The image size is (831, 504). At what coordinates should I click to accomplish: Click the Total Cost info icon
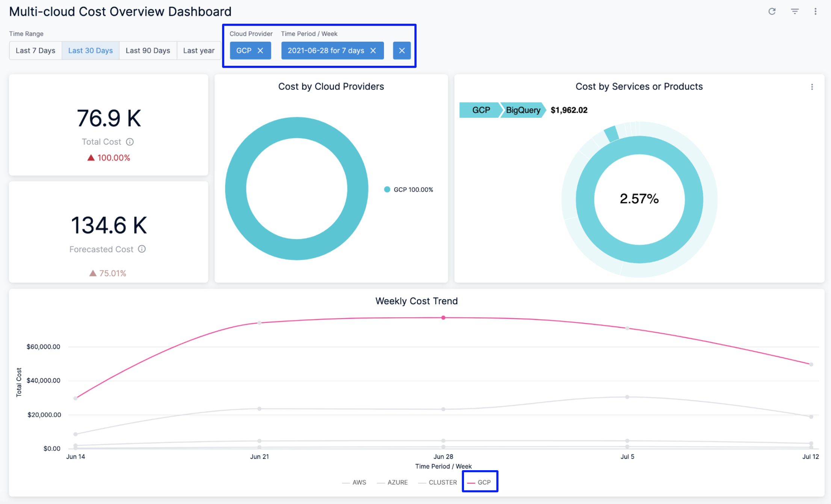[x=130, y=142]
